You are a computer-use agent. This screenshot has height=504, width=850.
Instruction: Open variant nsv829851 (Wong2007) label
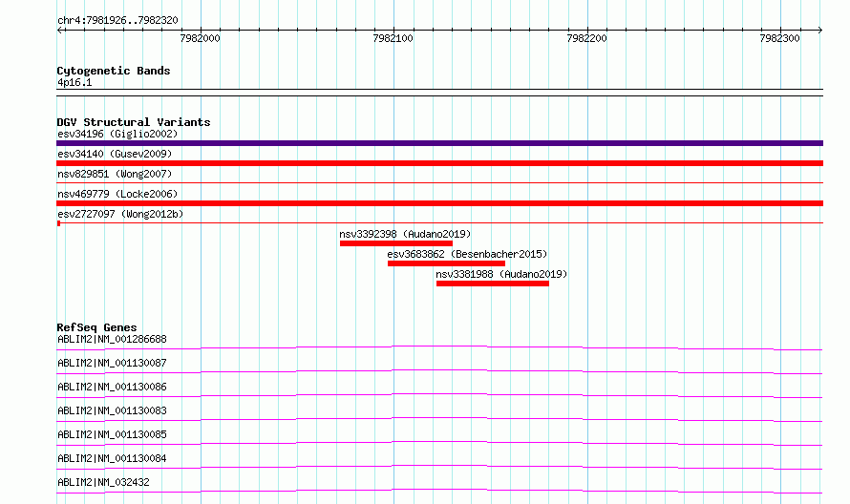pos(115,174)
